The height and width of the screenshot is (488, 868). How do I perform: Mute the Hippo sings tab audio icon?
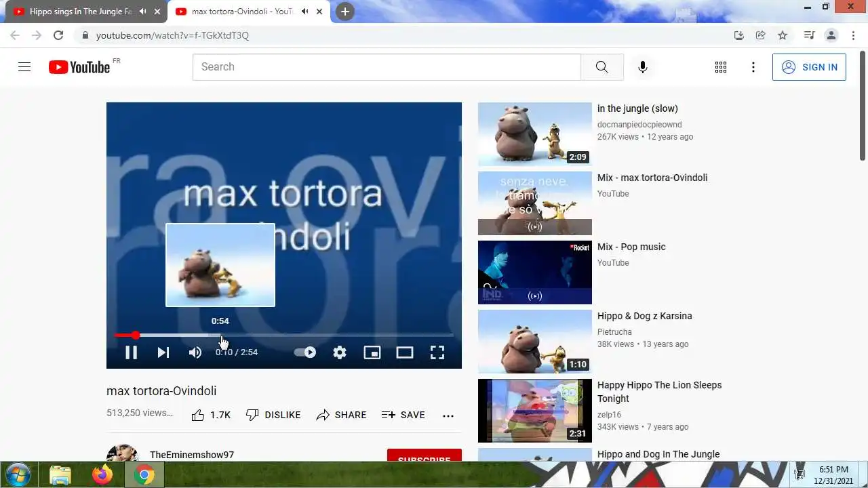(142, 12)
